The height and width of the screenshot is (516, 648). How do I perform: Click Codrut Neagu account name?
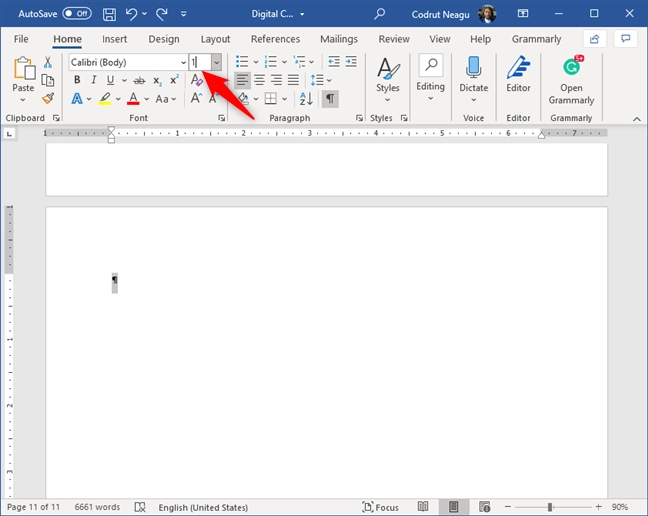[x=441, y=14]
